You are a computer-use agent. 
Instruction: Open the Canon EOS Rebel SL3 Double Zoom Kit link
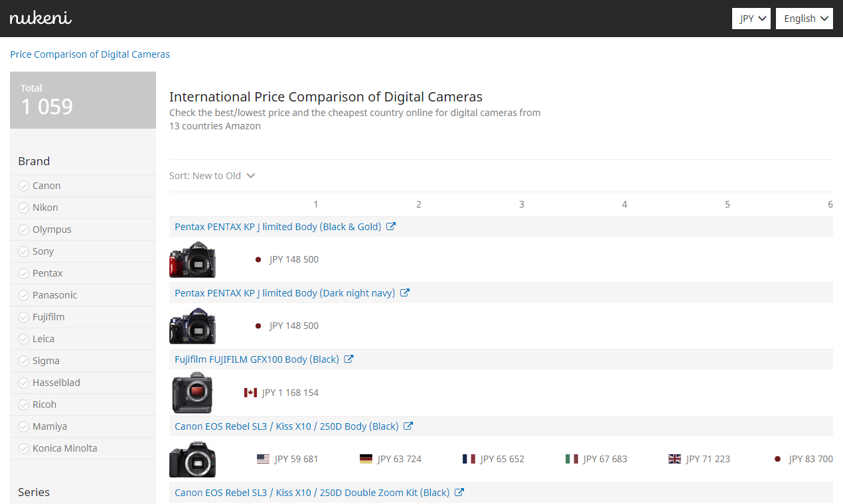click(312, 492)
